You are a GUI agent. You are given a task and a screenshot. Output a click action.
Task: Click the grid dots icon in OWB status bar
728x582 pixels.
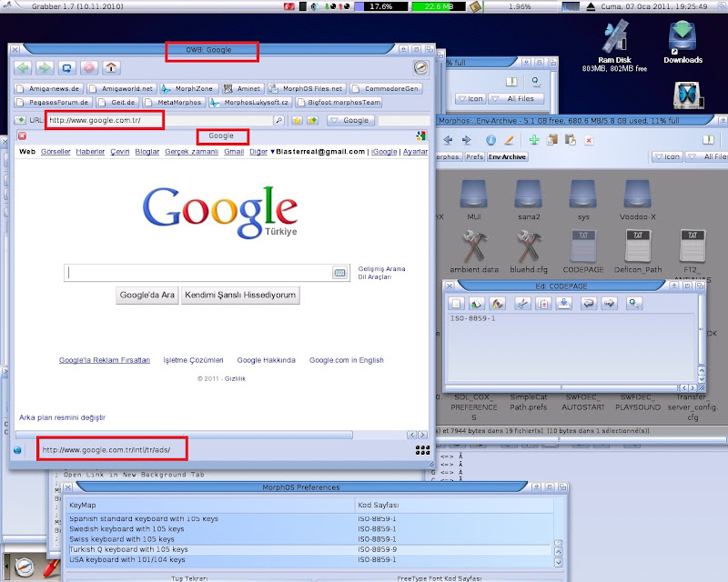point(422,450)
